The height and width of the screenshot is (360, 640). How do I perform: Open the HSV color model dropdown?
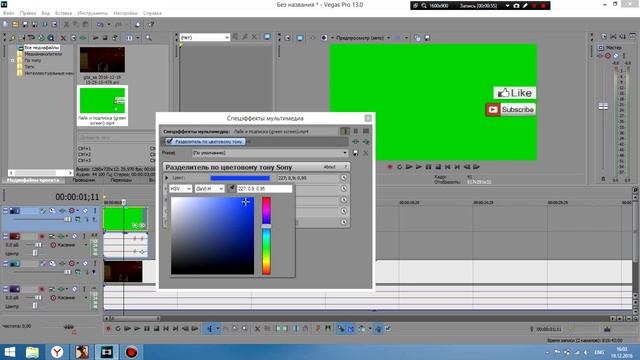coord(180,189)
